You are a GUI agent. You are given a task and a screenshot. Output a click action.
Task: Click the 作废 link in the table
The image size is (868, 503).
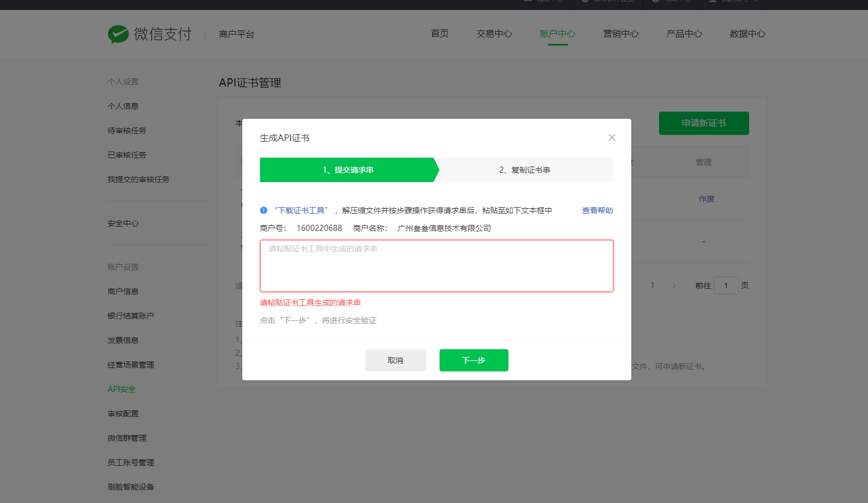706,199
